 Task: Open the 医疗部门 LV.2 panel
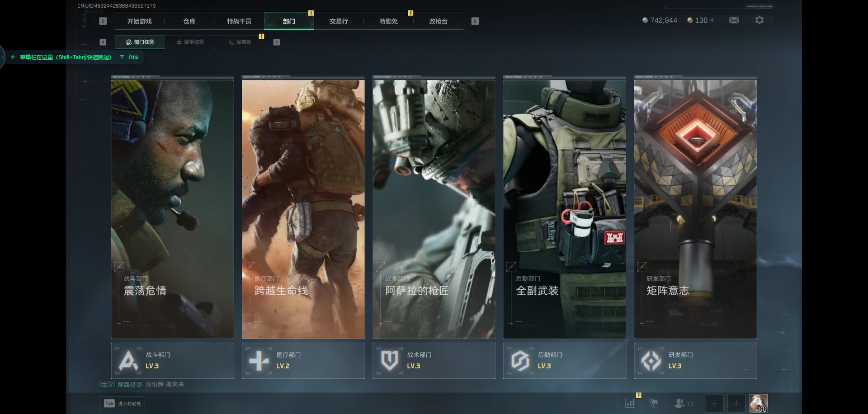click(303, 361)
